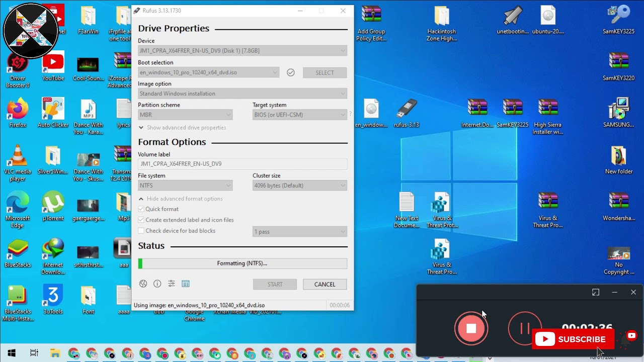Launch Firefox from the desktop
The width and height of the screenshot is (644, 362).
click(x=18, y=113)
